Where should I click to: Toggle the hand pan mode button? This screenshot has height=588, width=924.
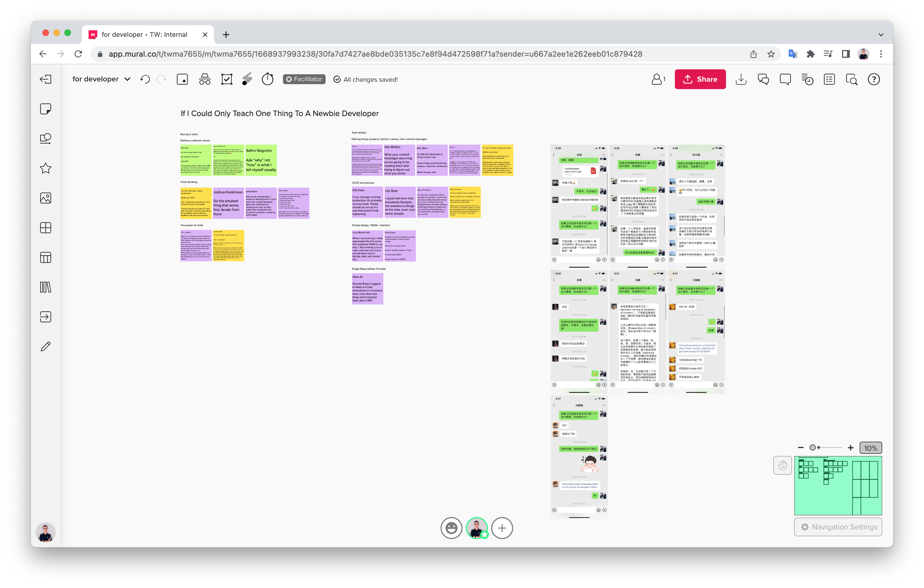click(782, 466)
